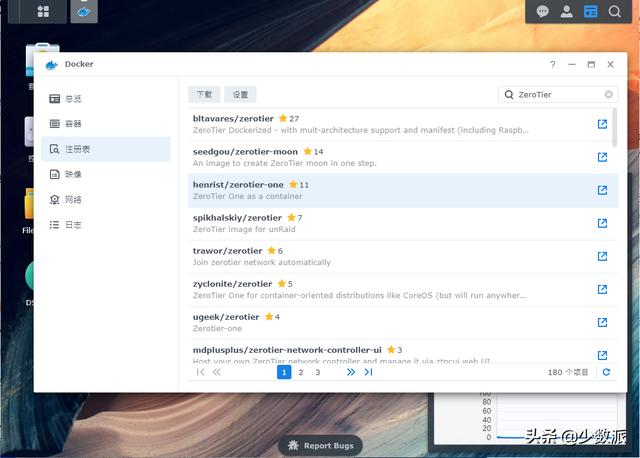This screenshot has width=640, height=458.
Task: Click the results list vertical scrollbar
Action: click(615, 127)
